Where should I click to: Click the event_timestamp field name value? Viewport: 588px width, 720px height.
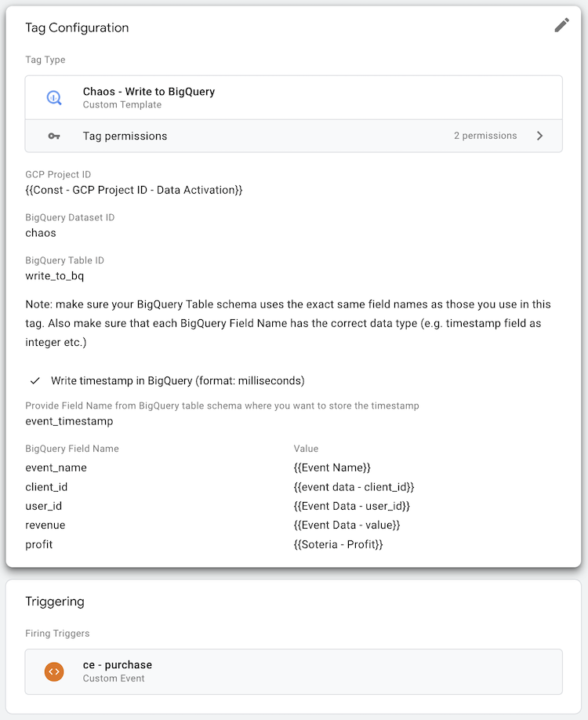[69, 421]
